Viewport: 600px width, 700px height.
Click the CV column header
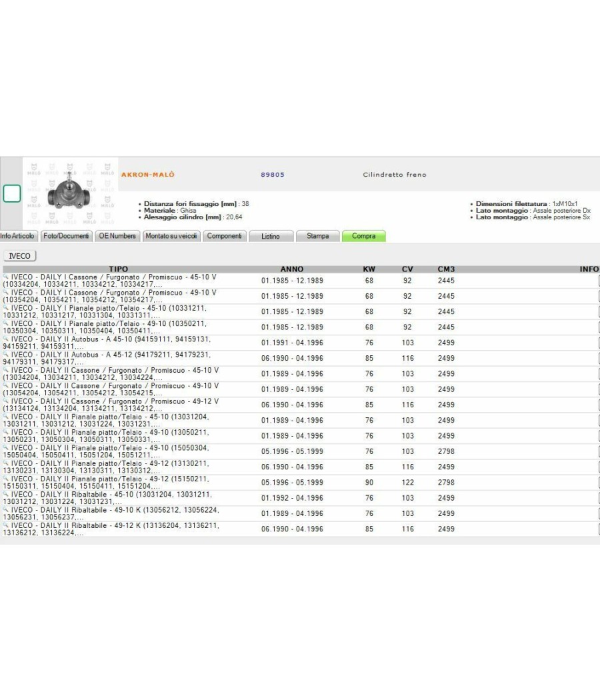(x=407, y=269)
